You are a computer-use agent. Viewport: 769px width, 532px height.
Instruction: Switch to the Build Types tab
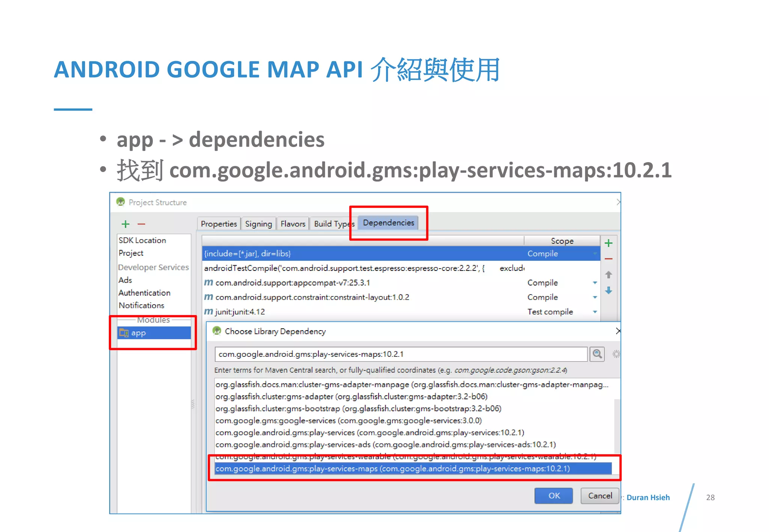point(333,224)
